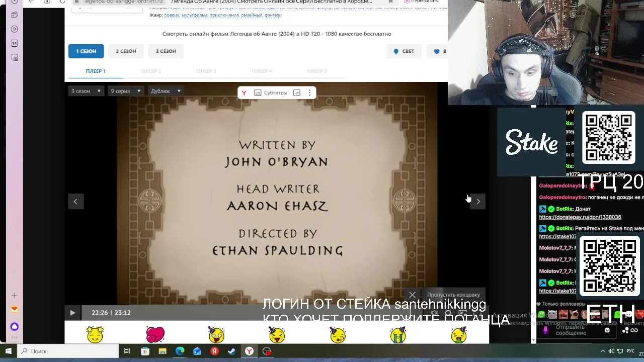Send the vomiting emoji reaction
644x362 pixels.
click(x=459, y=334)
